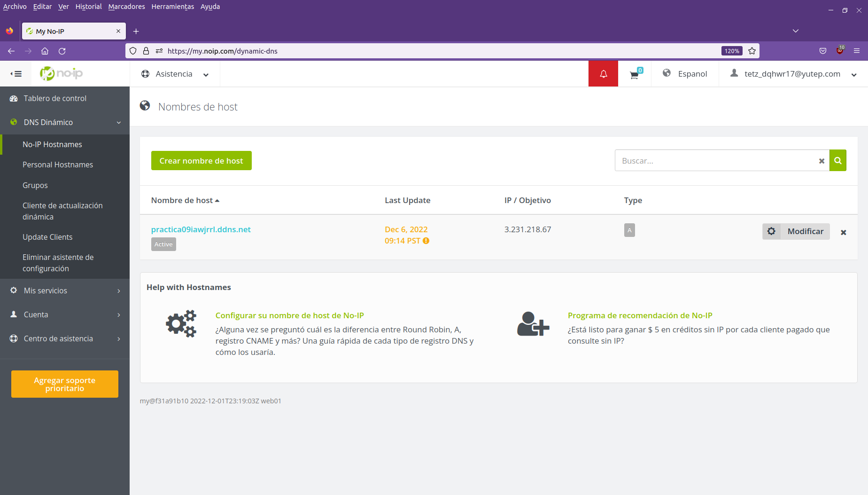Expand Centro de asistencia menu
The image size is (868, 495).
65,338
